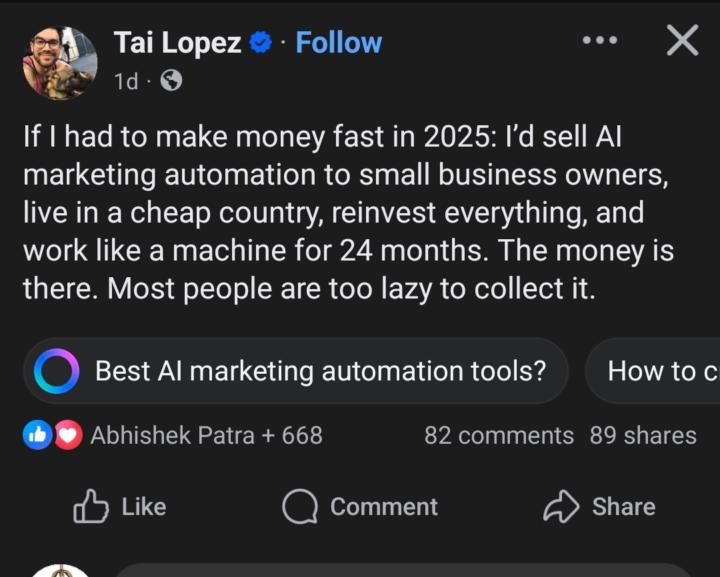Click the Comment speech bubble icon

pyautogui.click(x=300, y=507)
